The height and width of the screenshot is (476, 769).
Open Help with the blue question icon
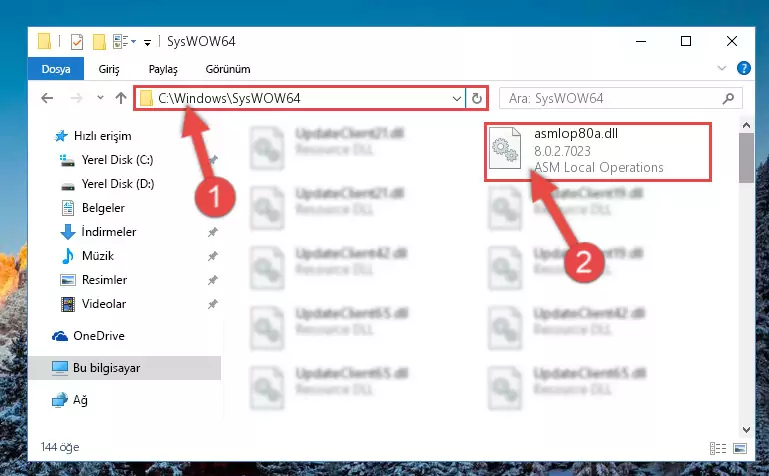click(x=743, y=68)
